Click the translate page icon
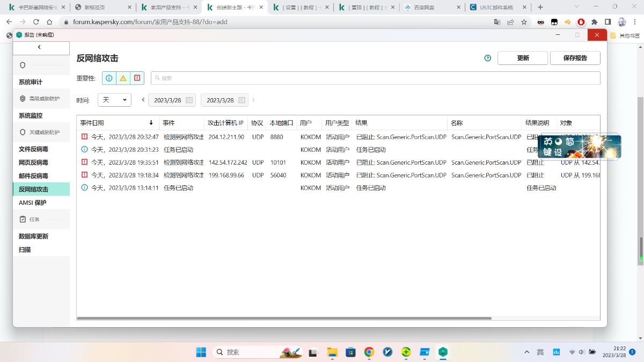 pyautogui.click(x=497, y=22)
